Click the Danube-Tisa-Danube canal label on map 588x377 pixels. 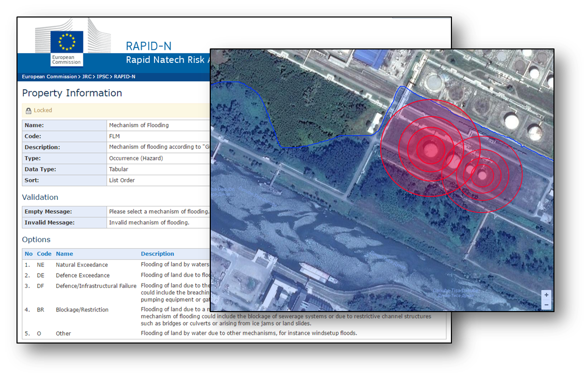coord(456,293)
